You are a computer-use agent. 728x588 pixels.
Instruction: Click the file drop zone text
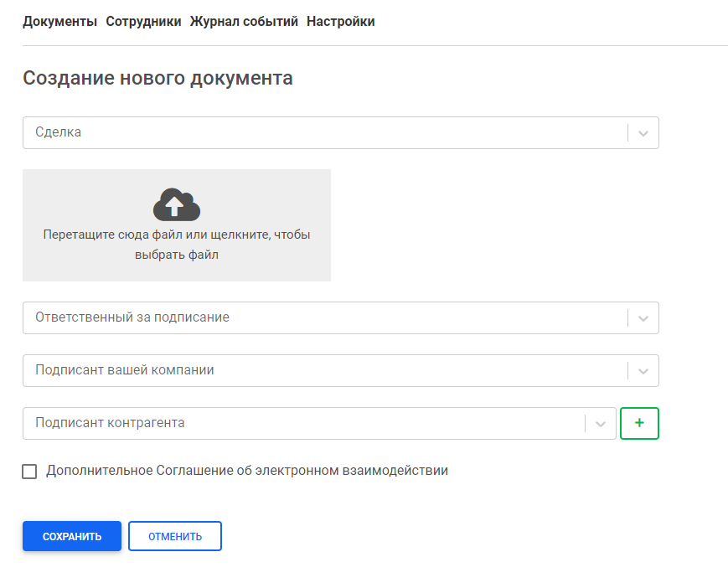pyautogui.click(x=177, y=245)
